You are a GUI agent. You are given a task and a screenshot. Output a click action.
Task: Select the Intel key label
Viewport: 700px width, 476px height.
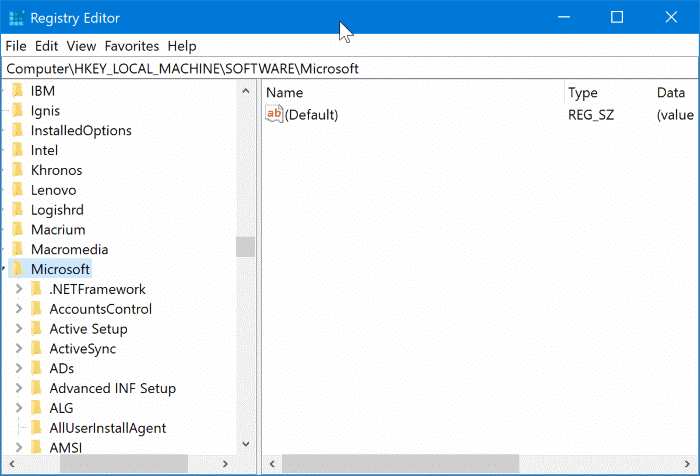(44, 150)
